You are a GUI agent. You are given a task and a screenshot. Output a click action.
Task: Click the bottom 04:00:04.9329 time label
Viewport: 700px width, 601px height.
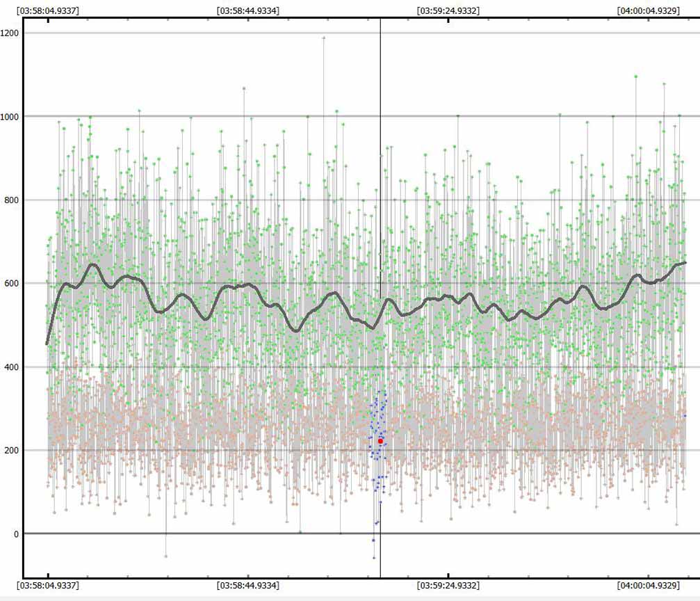(648, 586)
